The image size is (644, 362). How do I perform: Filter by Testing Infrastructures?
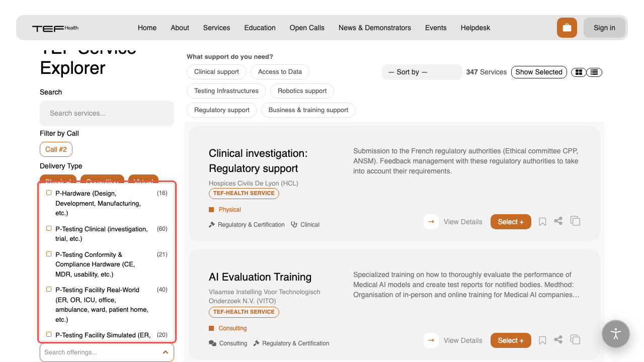click(226, 91)
